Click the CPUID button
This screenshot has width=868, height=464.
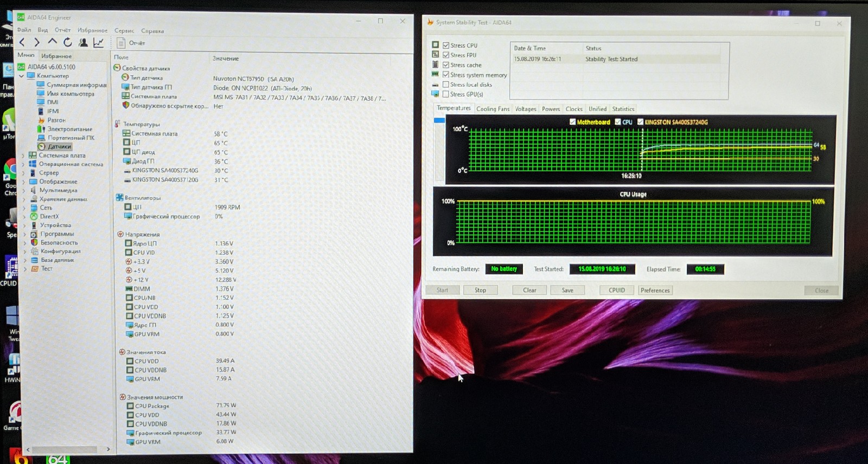tap(617, 290)
